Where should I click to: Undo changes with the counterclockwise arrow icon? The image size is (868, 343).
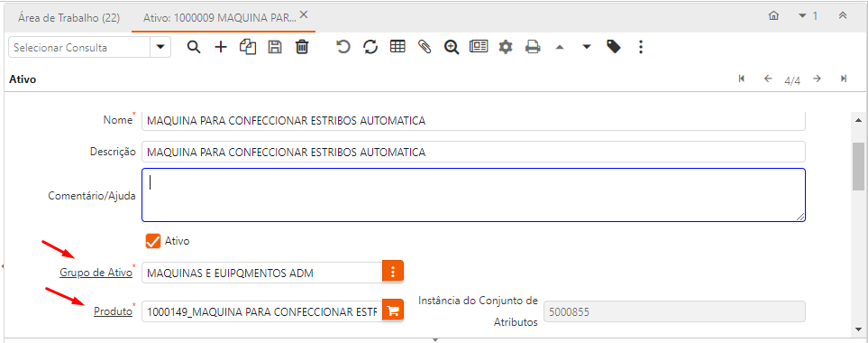pyautogui.click(x=343, y=47)
